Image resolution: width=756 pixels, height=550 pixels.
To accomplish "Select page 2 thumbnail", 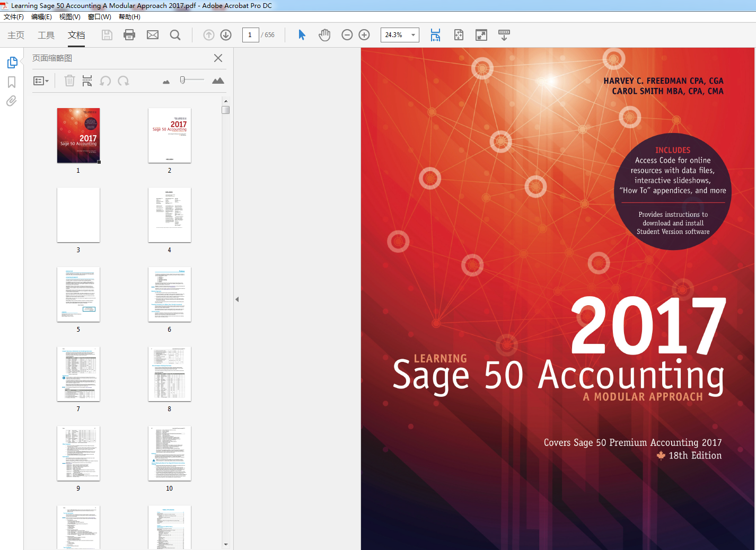I will tap(170, 136).
